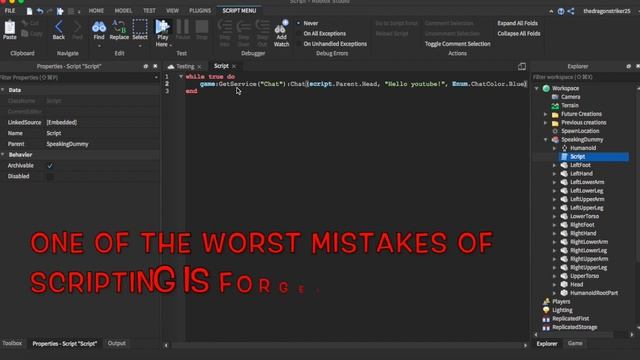The width and height of the screenshot is (640, 360).
Task: Open the Find binoculars tool
Action: pyautogui.click(x=99, y=27)
